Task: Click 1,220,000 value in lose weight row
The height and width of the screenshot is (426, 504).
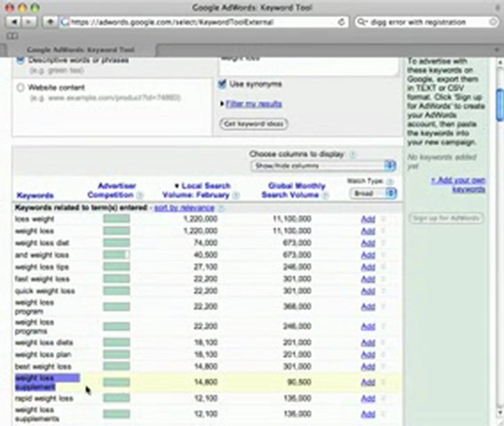Action: (x=201, y=220)
